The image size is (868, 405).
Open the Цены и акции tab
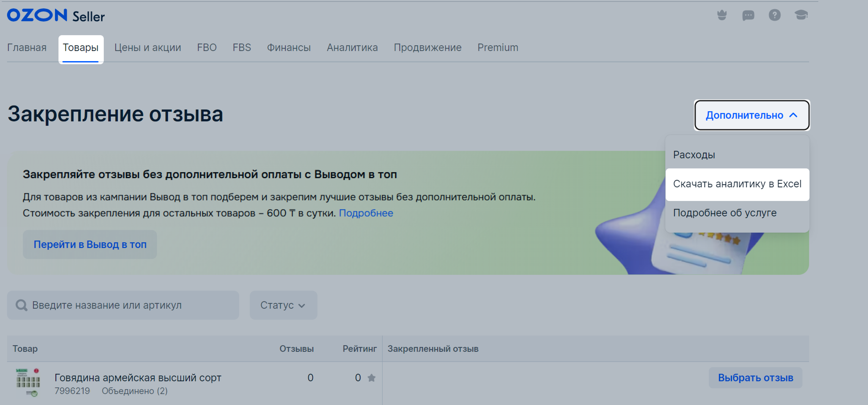pyautogui.click(x=148, y=47)
